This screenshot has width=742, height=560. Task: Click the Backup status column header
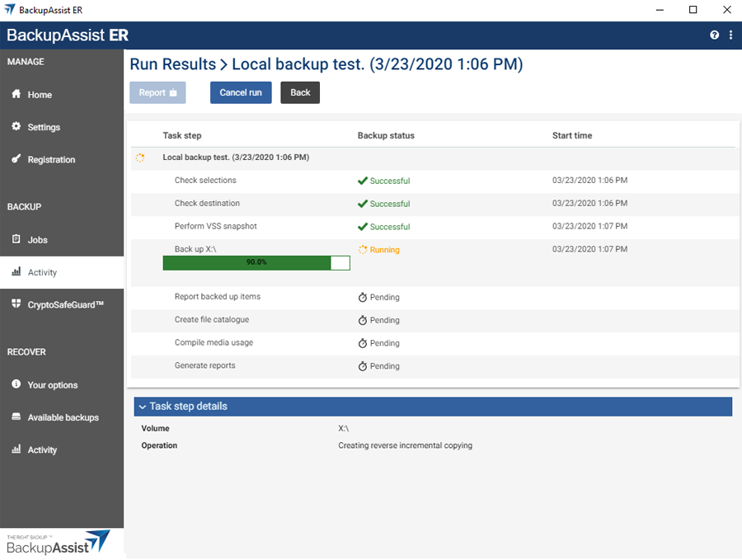point(386,135)
